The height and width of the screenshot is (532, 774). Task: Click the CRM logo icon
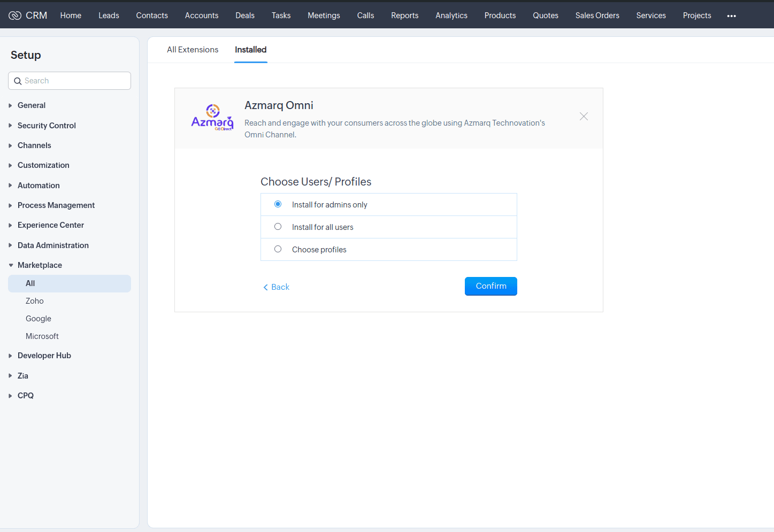(15, 16)
